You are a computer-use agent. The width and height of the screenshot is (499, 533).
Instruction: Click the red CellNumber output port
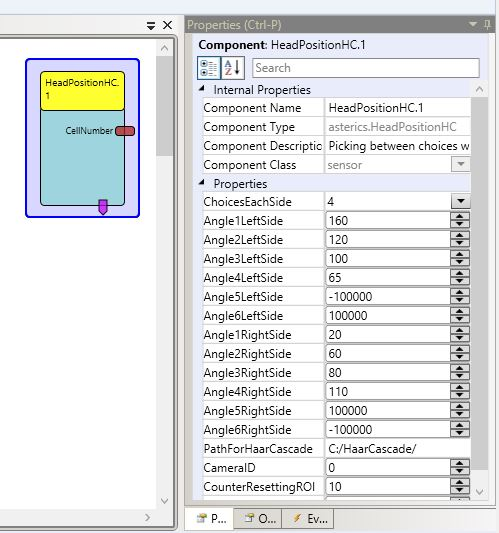(125, 131)
